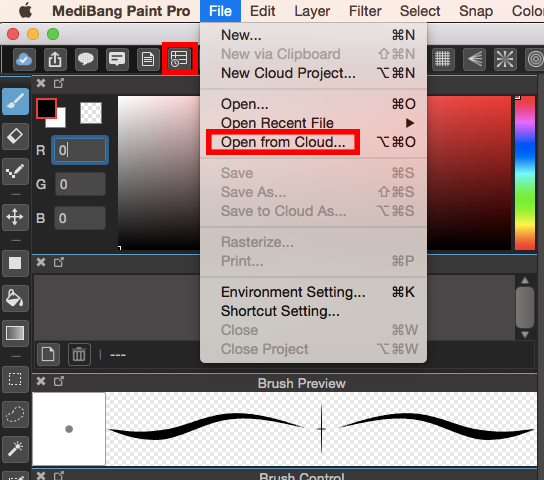Enable the concentric circle snap icon

click(x=535, y=59)
